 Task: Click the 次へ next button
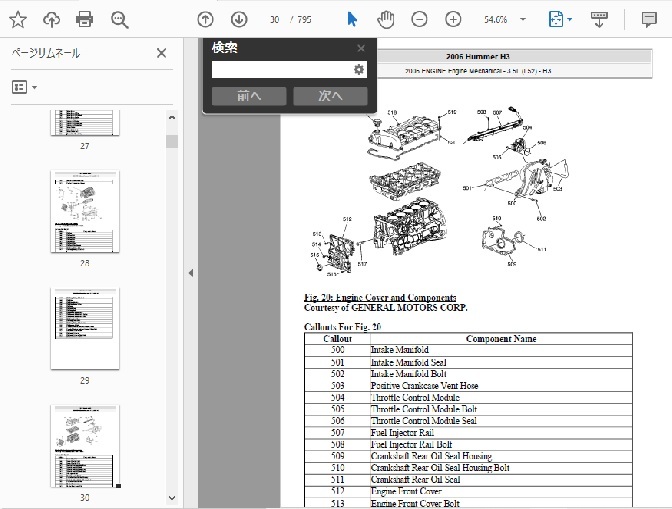330,96
